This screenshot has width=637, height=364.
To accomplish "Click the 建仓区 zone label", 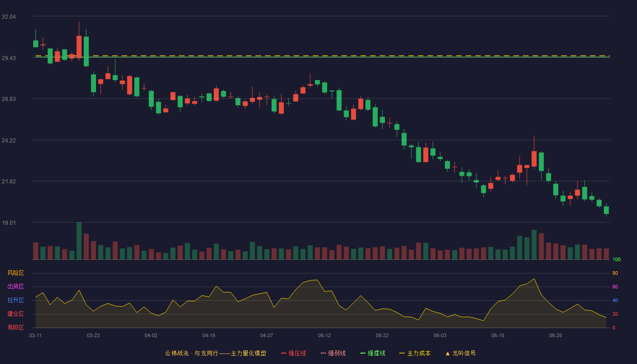I will click(x=15, y=314).
